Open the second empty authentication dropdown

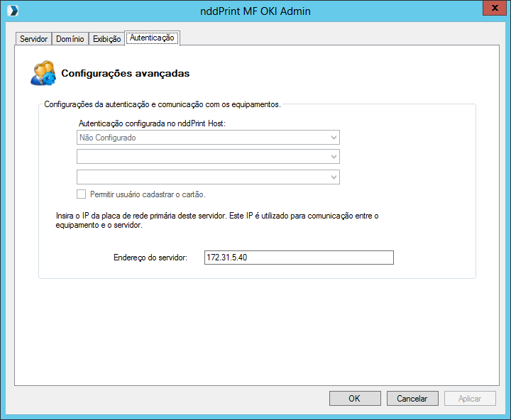coord(207,157)
